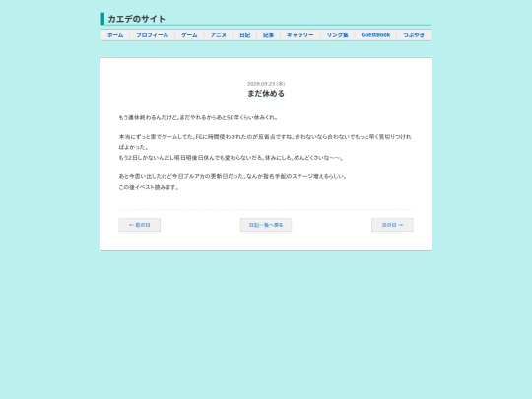Go to つぶやき page
Screen dimensions: 532x399
coord(414,35)
